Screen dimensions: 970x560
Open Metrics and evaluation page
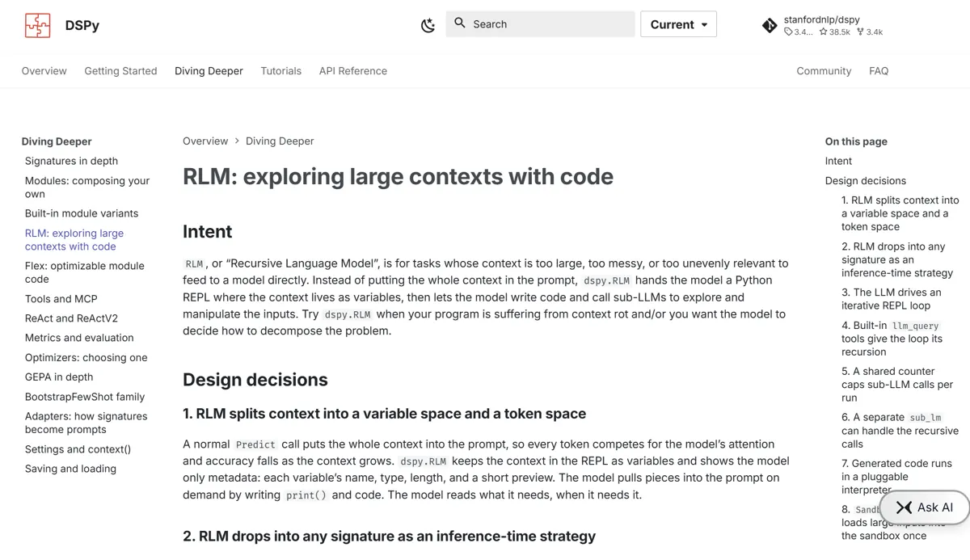tap(79, 338)
